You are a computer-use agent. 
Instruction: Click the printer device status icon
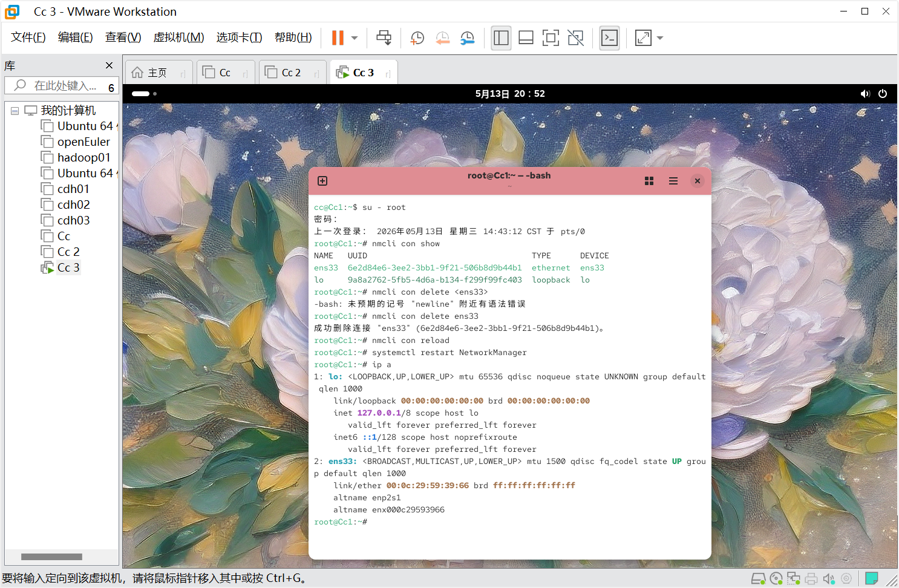pos(811,579)
